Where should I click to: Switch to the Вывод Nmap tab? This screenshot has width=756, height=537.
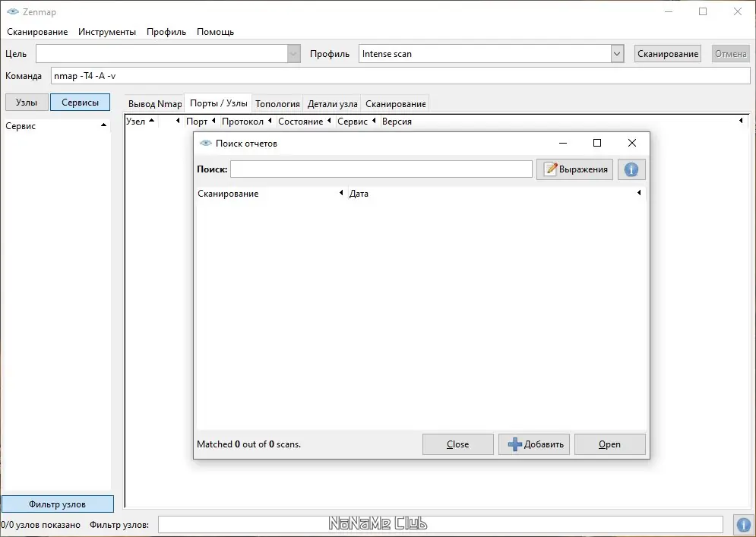155,103
